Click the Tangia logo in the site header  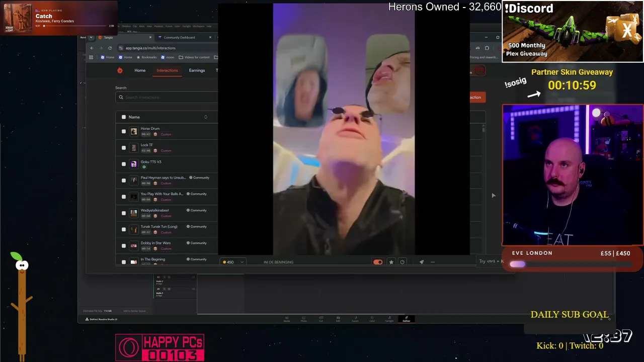click(120, 70)
